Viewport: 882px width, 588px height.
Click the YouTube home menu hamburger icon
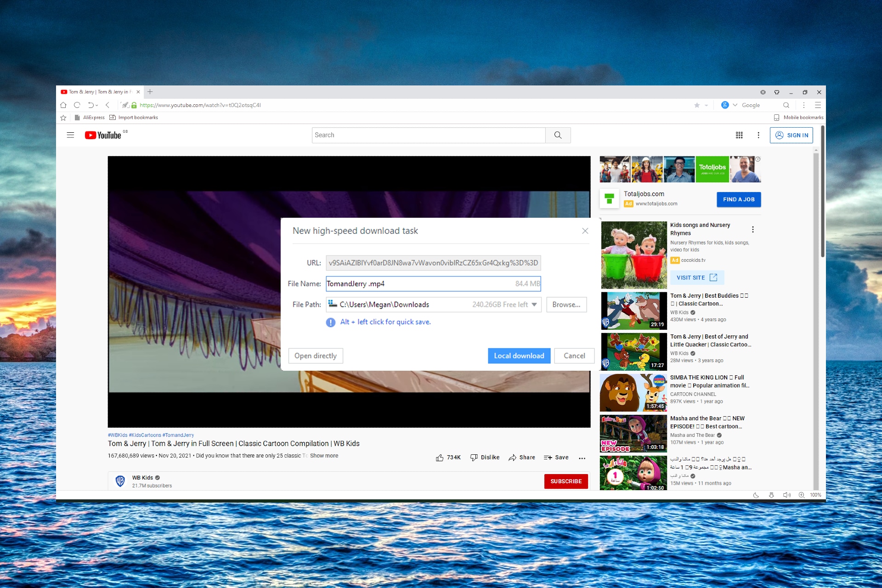click(70, 135)
